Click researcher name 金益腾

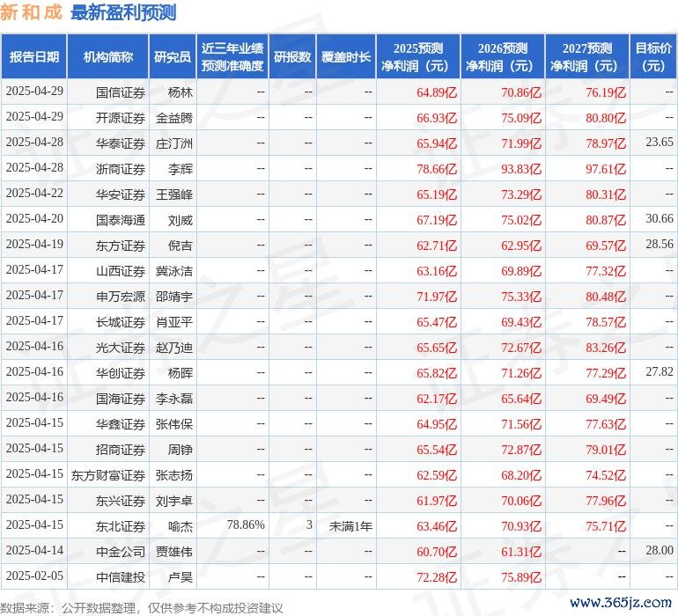[174, 118]
